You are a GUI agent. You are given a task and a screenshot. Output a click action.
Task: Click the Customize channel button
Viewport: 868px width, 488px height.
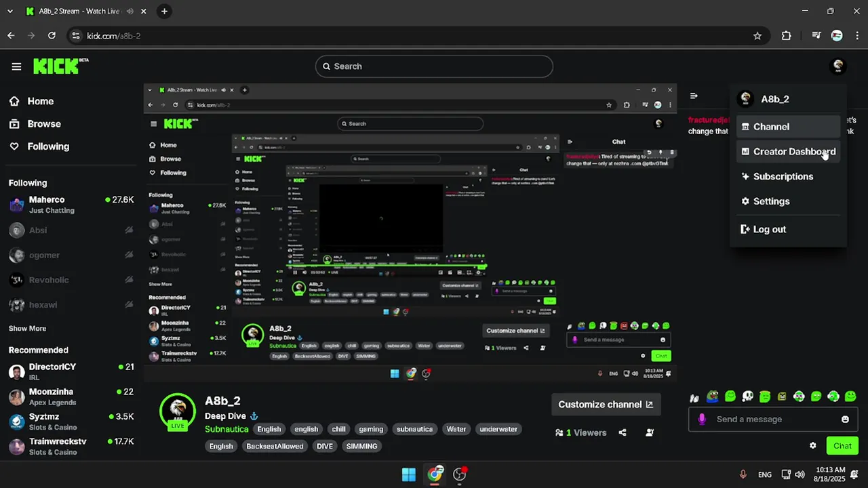[x=606, y=405]
